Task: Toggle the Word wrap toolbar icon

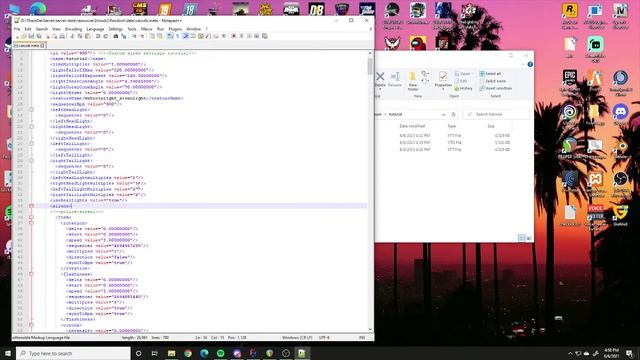Action: 170,36
